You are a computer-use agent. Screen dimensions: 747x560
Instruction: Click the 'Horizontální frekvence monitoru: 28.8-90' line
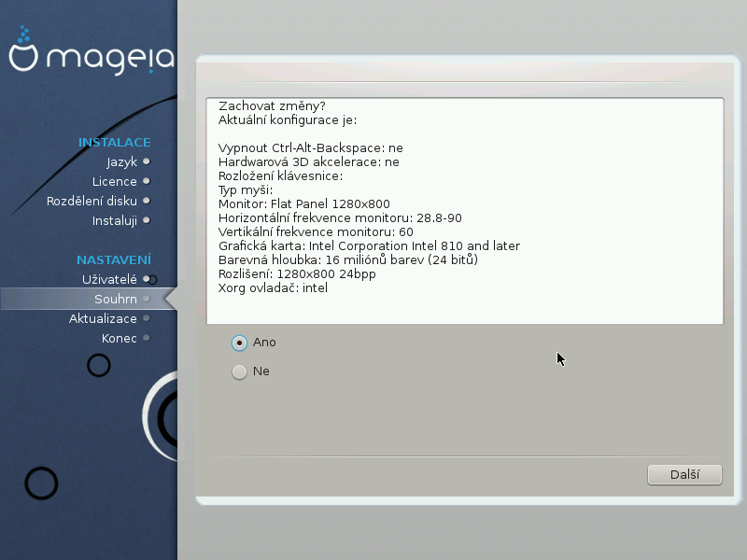[x=340, y=218]
